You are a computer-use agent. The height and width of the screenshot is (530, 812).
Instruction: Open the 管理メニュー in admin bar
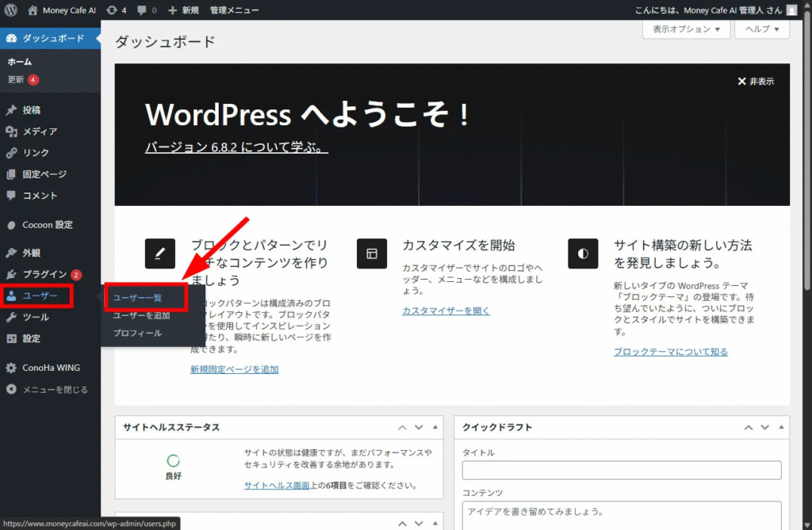(x=234, y=10)
